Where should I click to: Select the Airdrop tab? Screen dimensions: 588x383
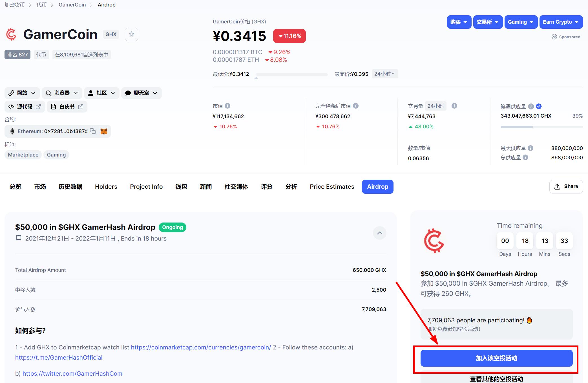[378, 187]
